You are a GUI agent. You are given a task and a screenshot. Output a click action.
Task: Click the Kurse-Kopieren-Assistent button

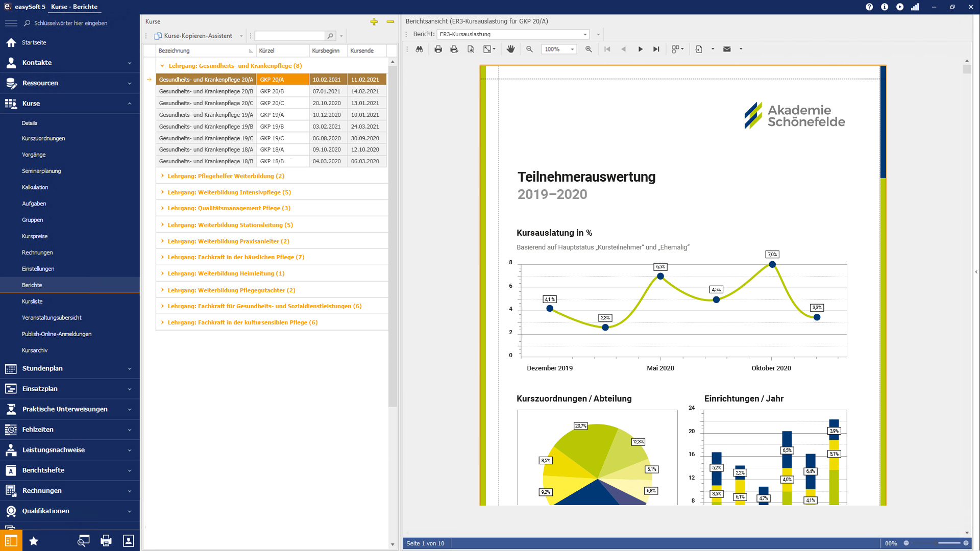point(193,36)
